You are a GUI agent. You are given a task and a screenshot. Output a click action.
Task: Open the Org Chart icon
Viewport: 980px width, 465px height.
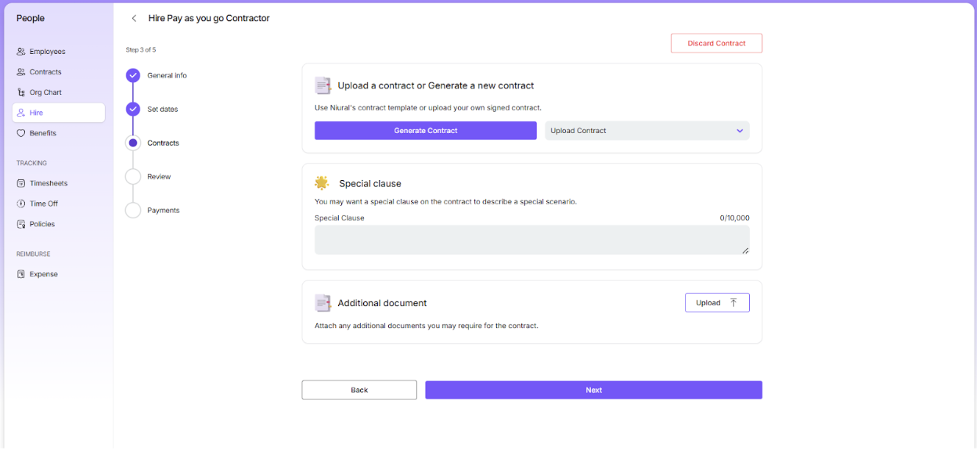[21, 92]
